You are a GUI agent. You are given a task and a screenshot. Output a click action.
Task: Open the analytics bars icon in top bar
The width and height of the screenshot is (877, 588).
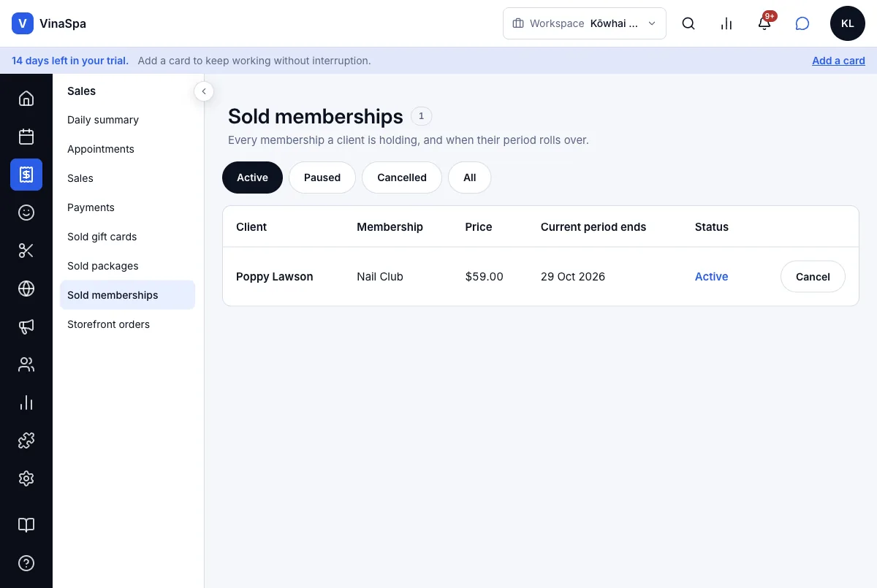(x=726, y=23)
